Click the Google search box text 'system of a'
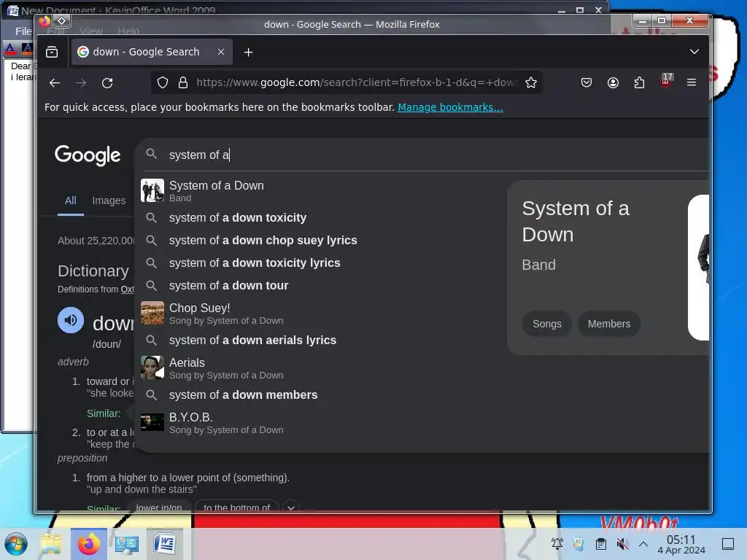Screen dimensions: 747x560 [x=199, y=155]
